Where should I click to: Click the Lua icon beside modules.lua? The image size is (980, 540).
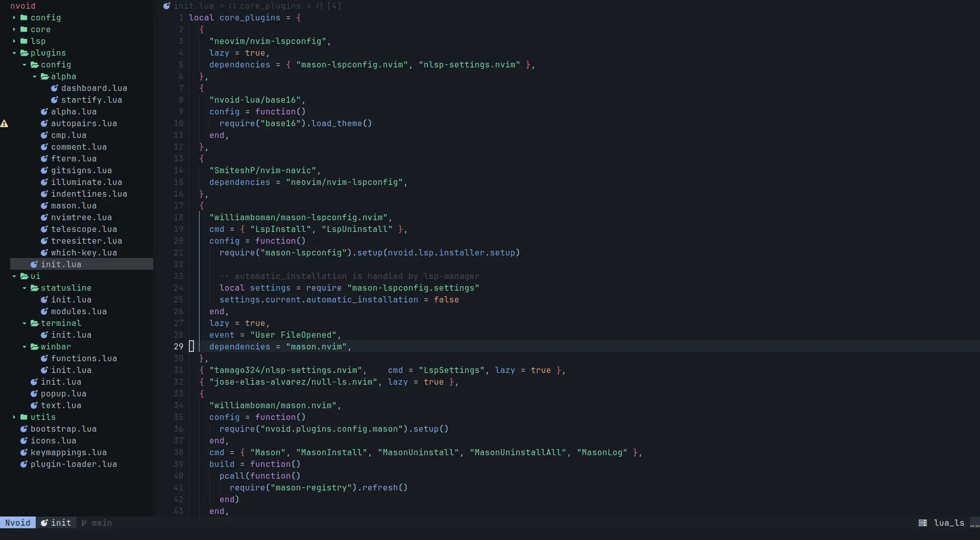pos(44,312)
